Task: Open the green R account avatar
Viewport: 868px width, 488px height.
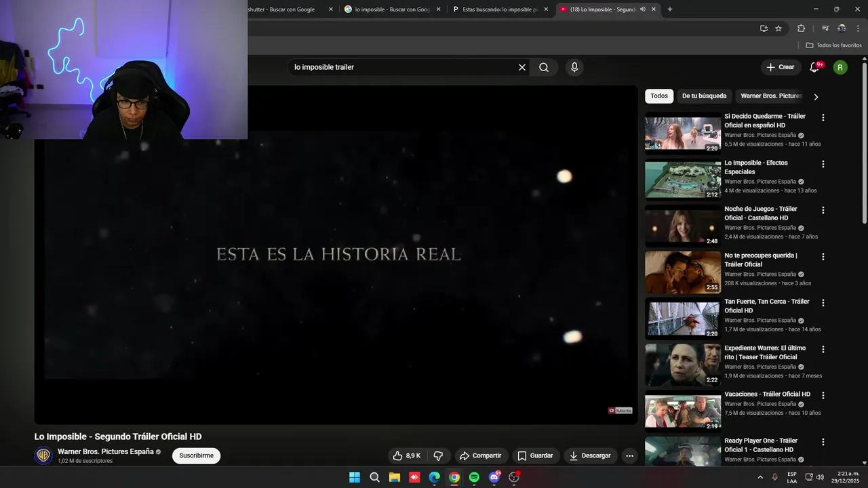Action: 840,67
